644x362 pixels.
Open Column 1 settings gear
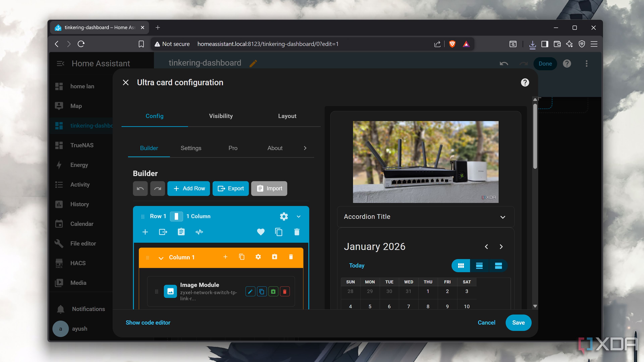point(258,257)
